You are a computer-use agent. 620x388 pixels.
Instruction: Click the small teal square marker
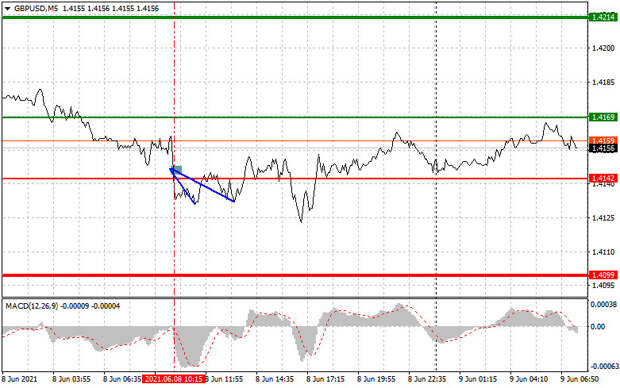pos(178,170)
